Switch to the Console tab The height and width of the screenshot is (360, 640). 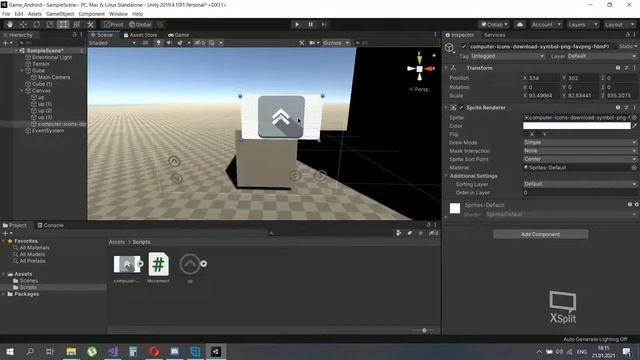pyautogui.click(x=51, y=225)
